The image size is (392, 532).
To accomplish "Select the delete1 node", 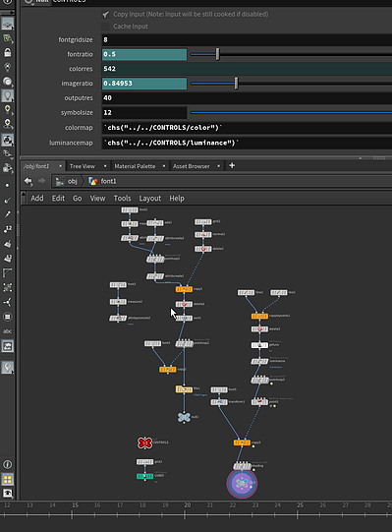I will click(x=203, y=249).
